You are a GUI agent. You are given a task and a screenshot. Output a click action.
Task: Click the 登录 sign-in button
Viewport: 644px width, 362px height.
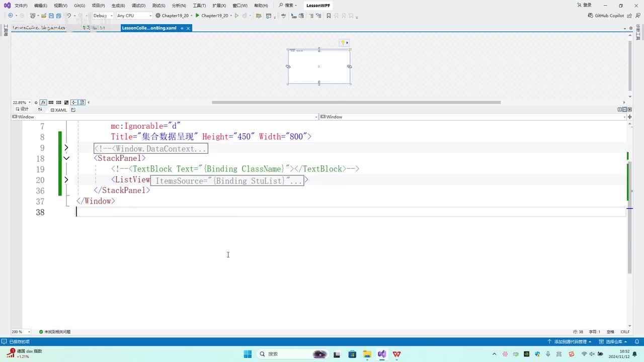click(x=584, y=6)
